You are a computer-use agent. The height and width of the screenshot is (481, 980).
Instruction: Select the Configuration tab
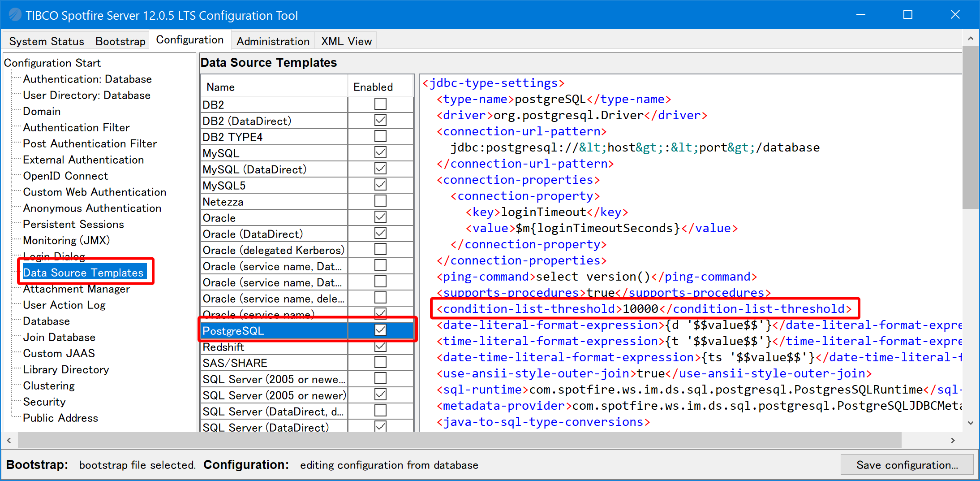[x=190, y=40]
